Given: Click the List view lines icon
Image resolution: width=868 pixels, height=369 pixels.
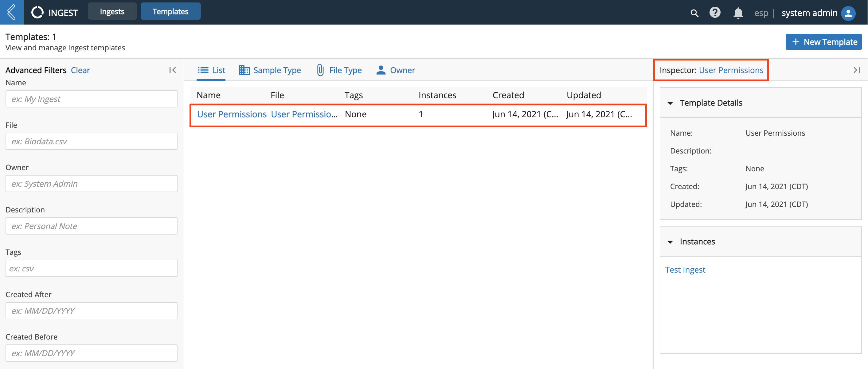Looking at the screenshot, I should point(203,70).
